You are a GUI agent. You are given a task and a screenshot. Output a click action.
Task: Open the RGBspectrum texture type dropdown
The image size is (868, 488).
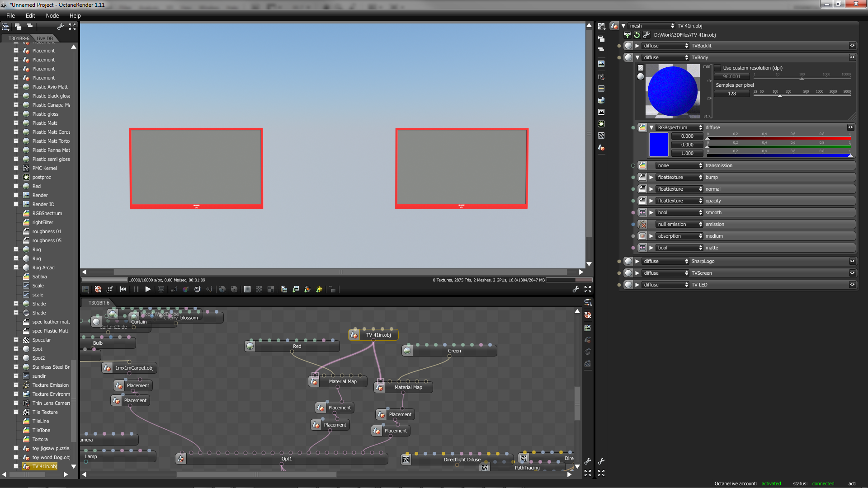679,127
